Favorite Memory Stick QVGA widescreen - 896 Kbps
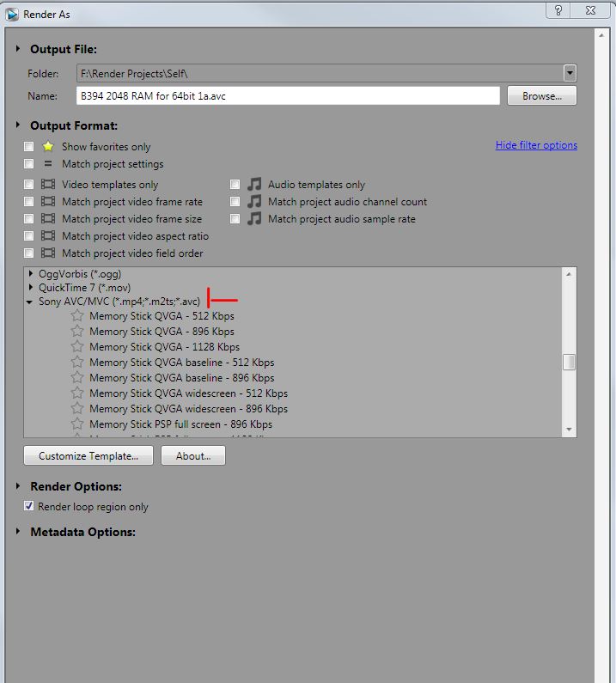The height and width of the screenshot is (683, 616). [77, 409]
